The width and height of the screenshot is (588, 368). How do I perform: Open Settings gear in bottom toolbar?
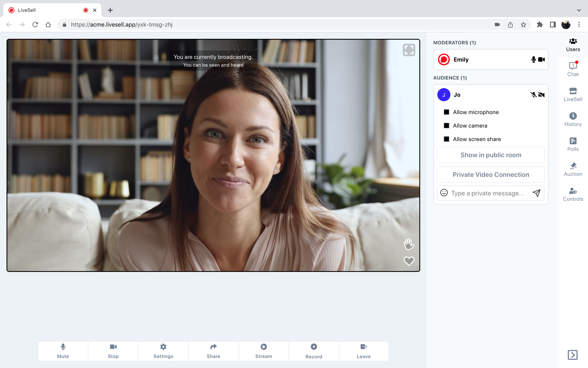tap(163, 351)
